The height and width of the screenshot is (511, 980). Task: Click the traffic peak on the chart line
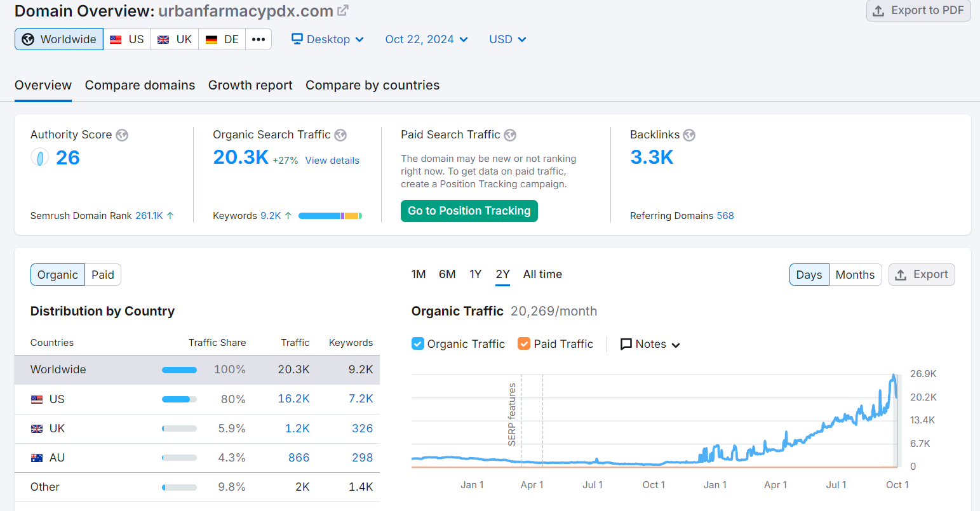pos(894,376)
